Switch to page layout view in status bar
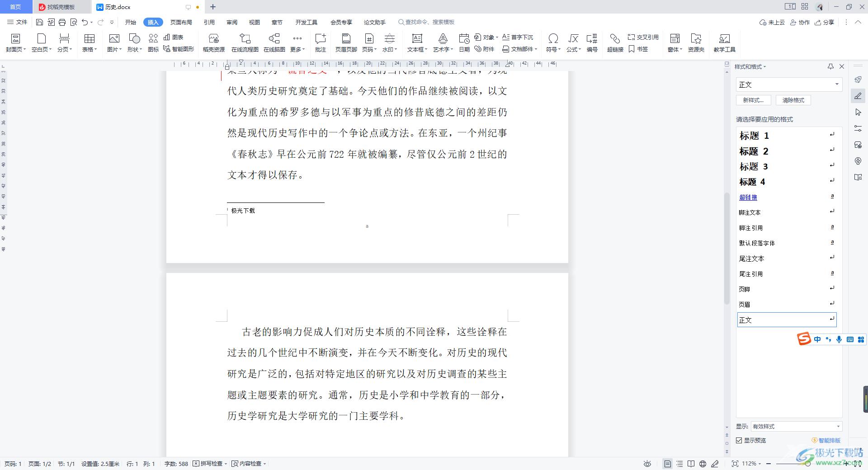This screenshot has height=470, width=868. click(x=668, y=464)
